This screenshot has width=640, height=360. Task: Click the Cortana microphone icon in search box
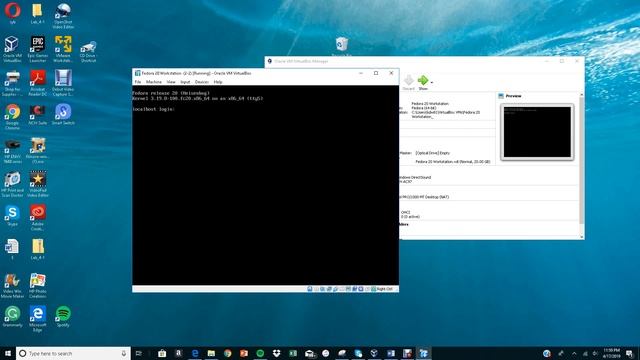pos(124,353)
